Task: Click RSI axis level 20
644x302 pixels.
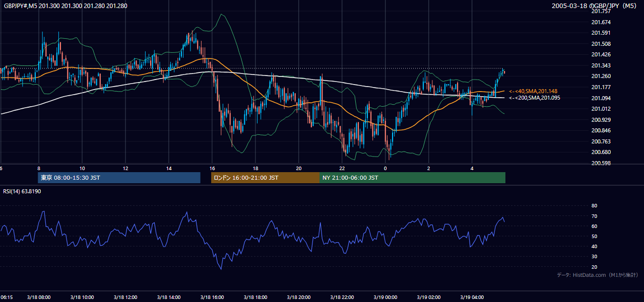Action: pos(594,267)
